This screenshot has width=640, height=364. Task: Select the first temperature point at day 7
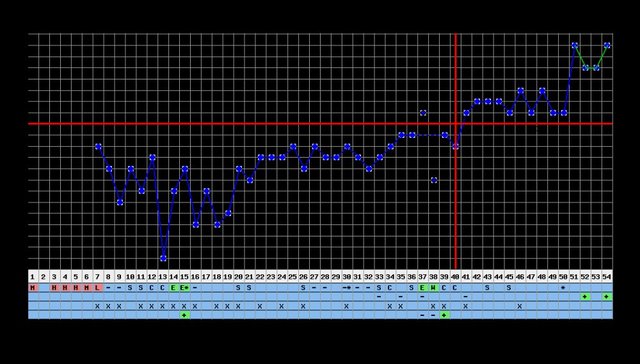[x=98, y=146]
